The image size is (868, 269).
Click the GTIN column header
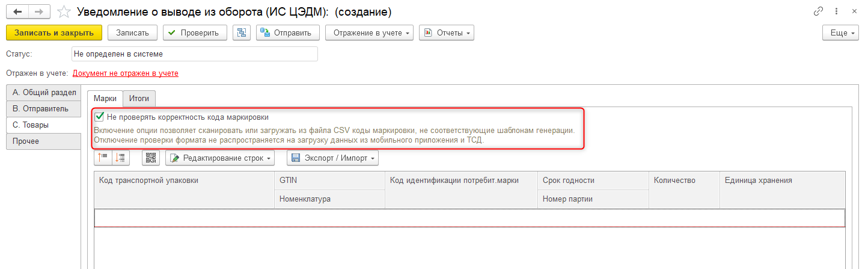tap(329, 180)
